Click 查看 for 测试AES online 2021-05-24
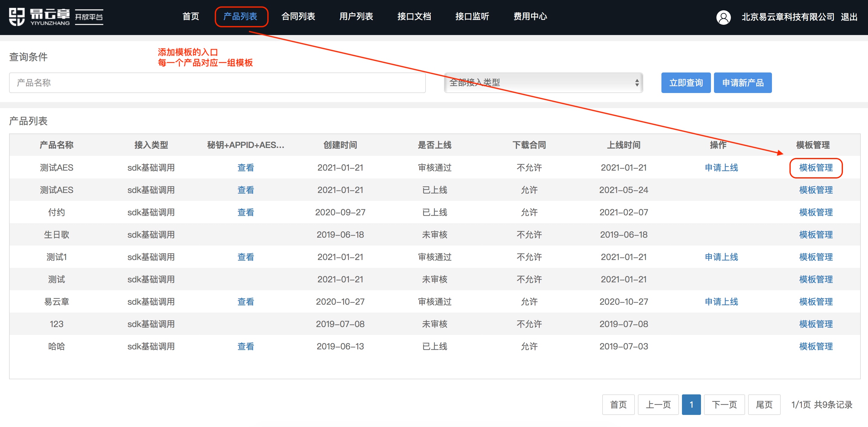The width and height of the screenshot is (868, 427). point(246,190)
